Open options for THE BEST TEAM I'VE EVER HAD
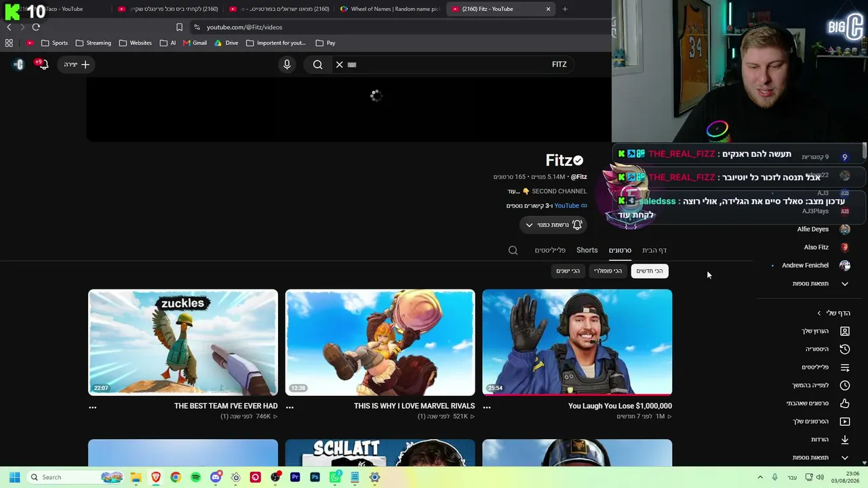Viewport: 868px width, 488px height. (93, 407)
